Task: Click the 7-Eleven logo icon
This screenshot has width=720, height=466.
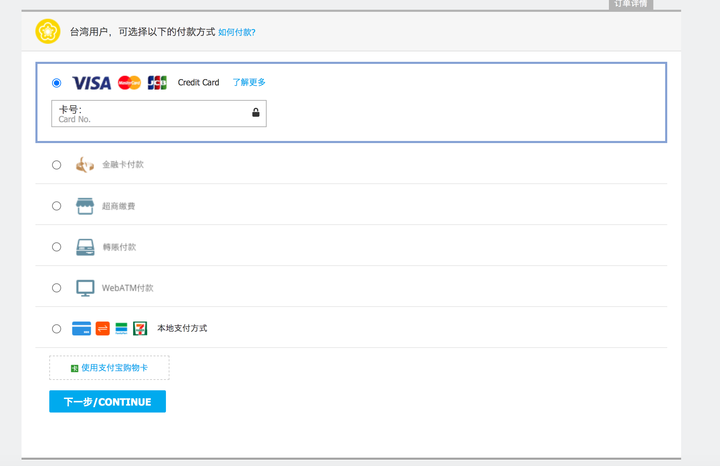Action: pos(140,328)
